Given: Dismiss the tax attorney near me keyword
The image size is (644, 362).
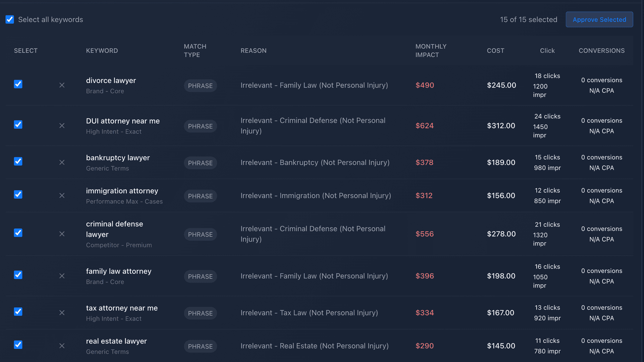Looking at the screenshot, I should [x=62, y=313].
